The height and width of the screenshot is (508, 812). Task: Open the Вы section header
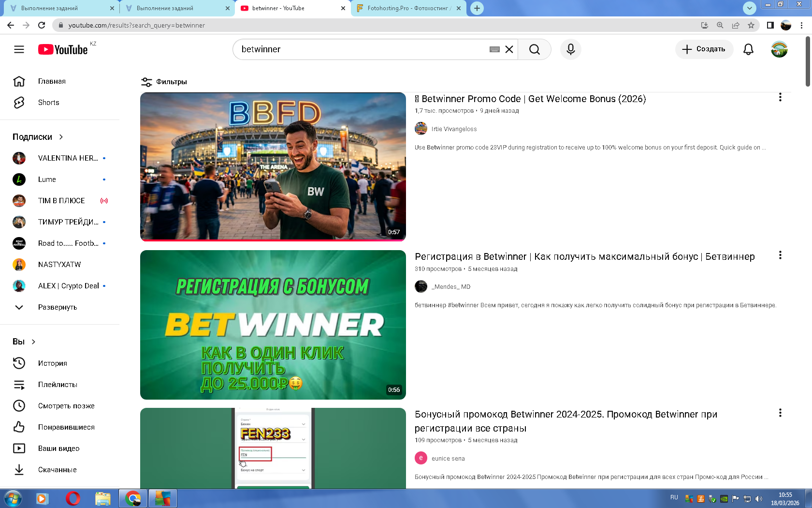24,342
